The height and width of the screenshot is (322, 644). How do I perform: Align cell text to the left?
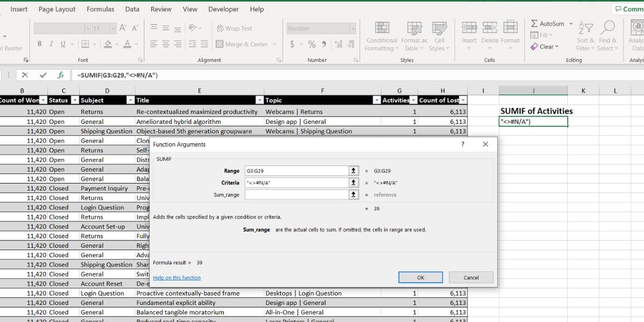(x=154, y=44)
